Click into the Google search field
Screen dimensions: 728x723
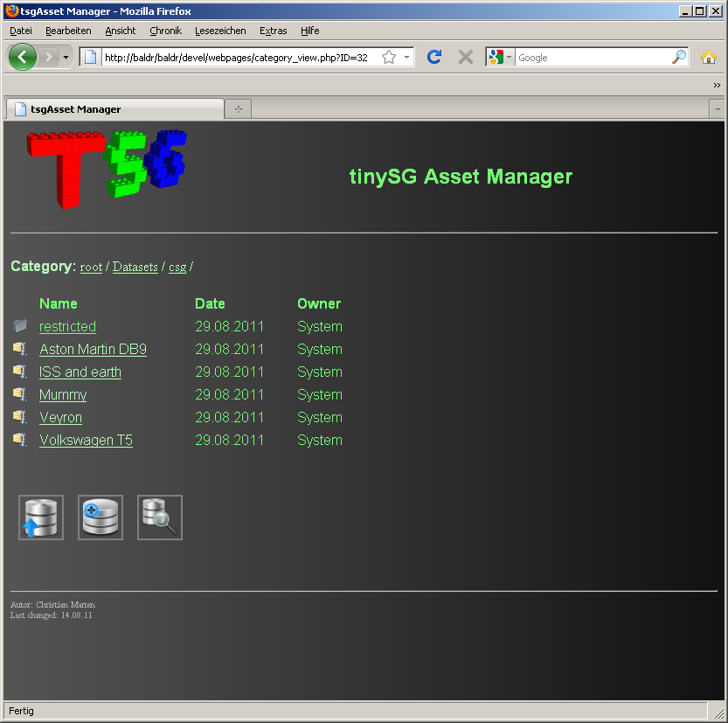[x=593, y=58]
